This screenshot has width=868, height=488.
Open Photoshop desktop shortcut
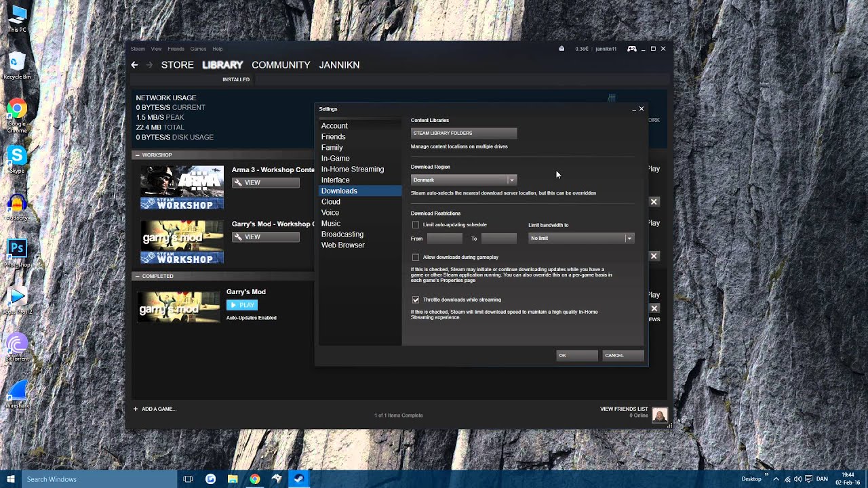pyautogui.click(x=17, y=253)
